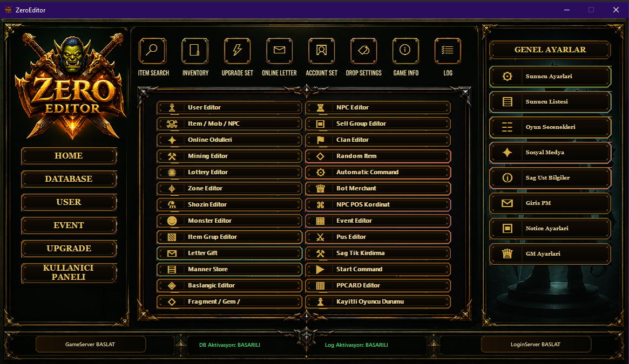This screenshot has width=629, height=364.
Task: Open the Account Set profile icon
Action: pyautogui.click(x=321, y=51)
